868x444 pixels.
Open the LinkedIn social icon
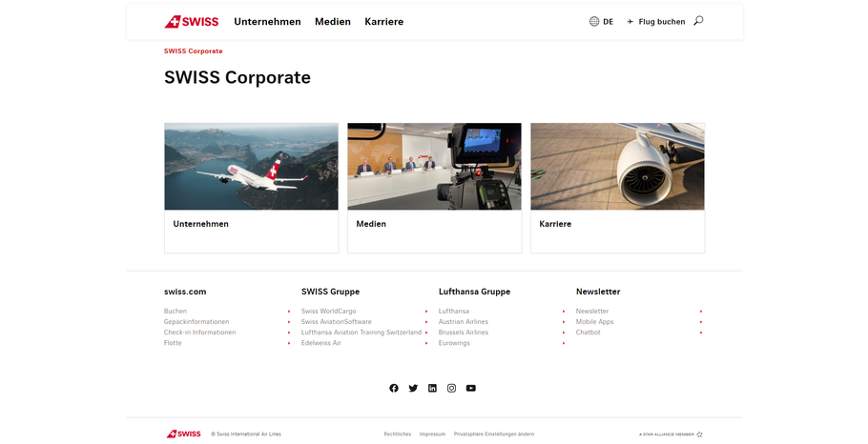[x=432, y=388]
